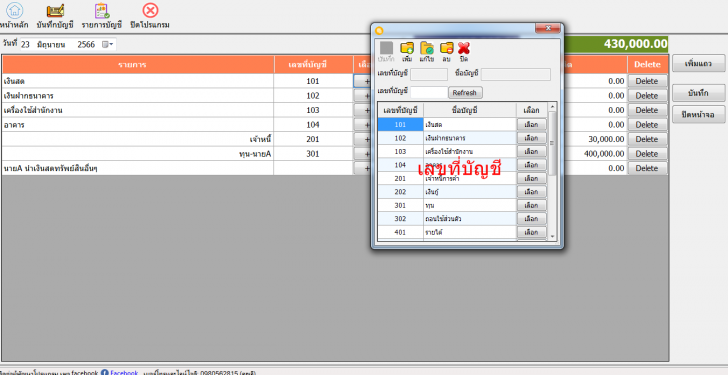This screenshot has width=728, height=375.
Task: Select the เงินฝากธนาคาร cell in main table
Action: point(138,96)
